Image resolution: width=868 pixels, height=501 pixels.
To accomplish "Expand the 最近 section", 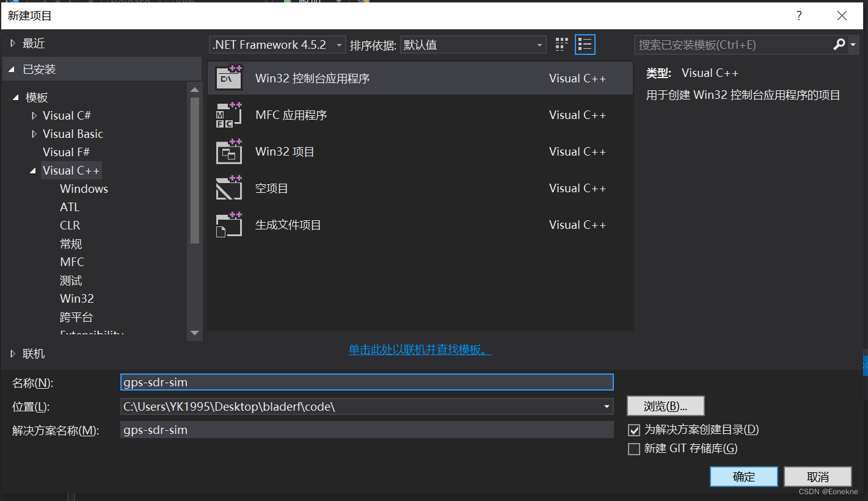I will coord(13,43).
